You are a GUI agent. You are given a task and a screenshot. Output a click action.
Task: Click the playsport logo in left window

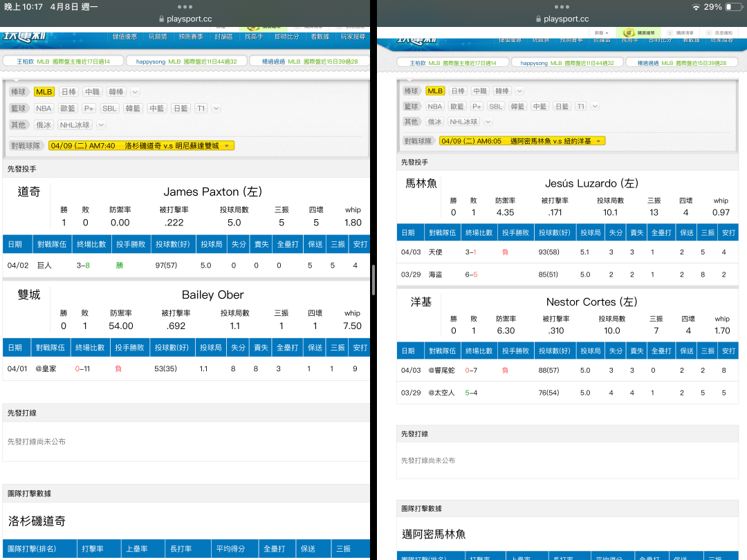24,37
